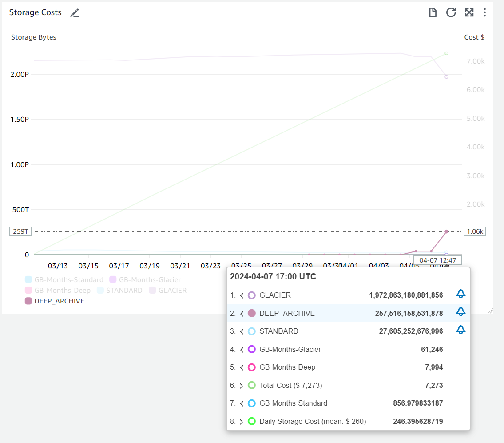Select the DEEP_ARCHIVE label in tooltip
The image size is (504, 443).
coord(287,313)
